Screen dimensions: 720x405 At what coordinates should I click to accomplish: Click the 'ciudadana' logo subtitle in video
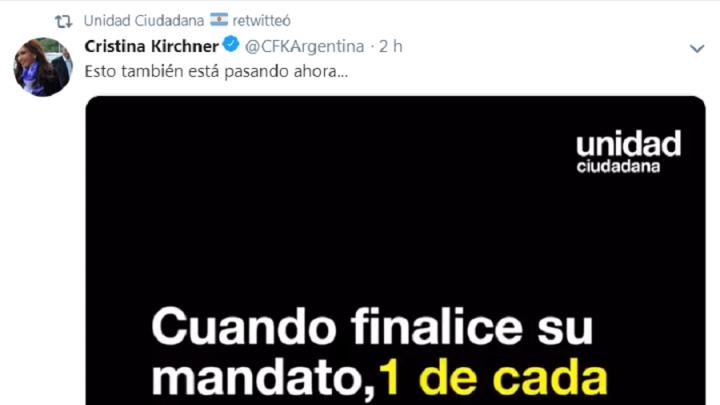point(618,166)
